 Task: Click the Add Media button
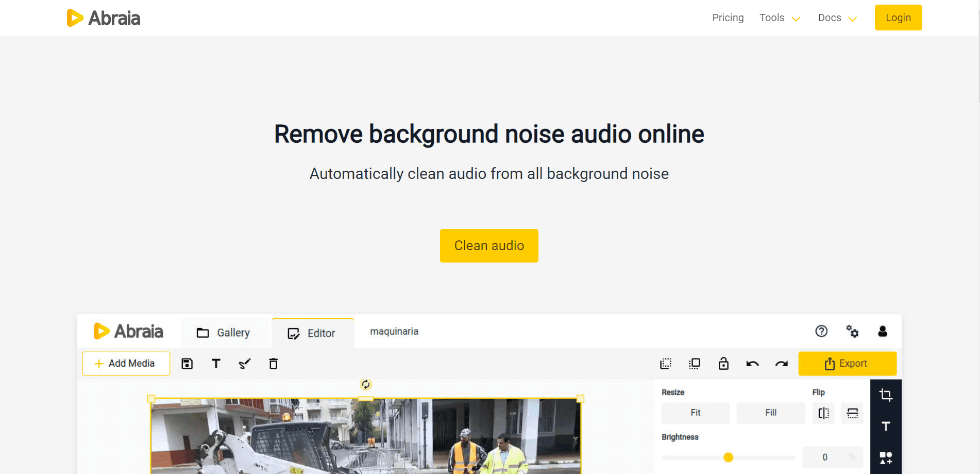pyautogui.click(x=126, y=364)
